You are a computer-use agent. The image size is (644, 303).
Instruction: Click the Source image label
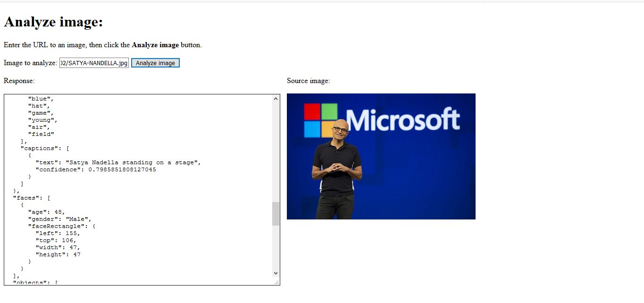coord(308,80)
